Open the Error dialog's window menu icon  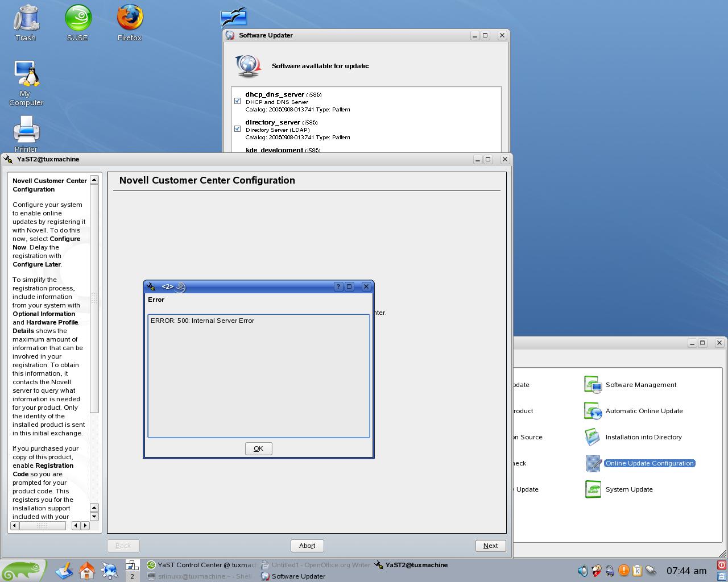pos(151,286)
